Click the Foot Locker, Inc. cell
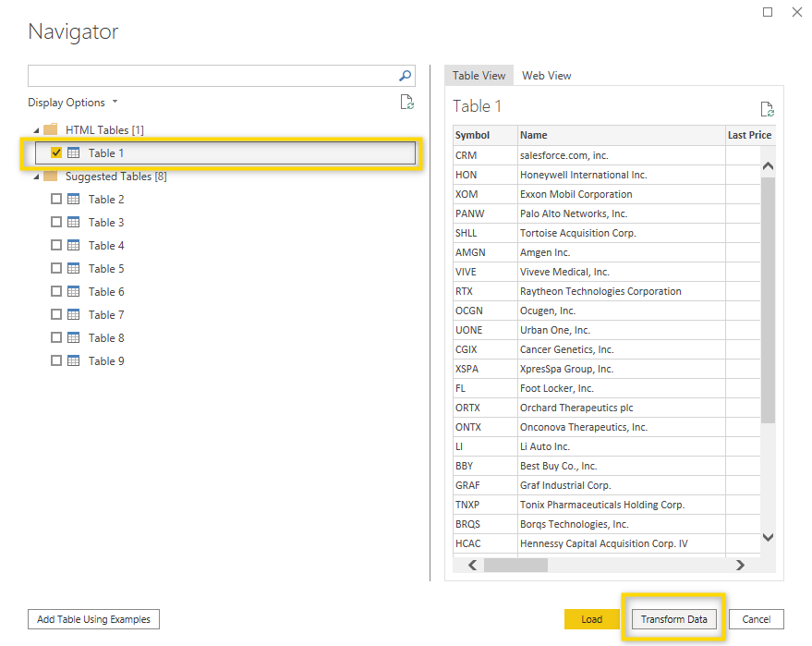 (x=622, y=388)
